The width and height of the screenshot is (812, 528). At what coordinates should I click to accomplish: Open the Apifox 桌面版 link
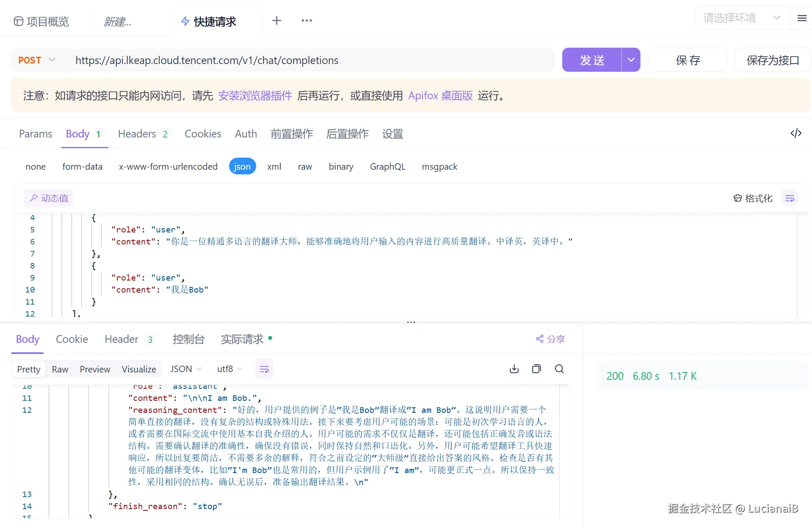441,95
